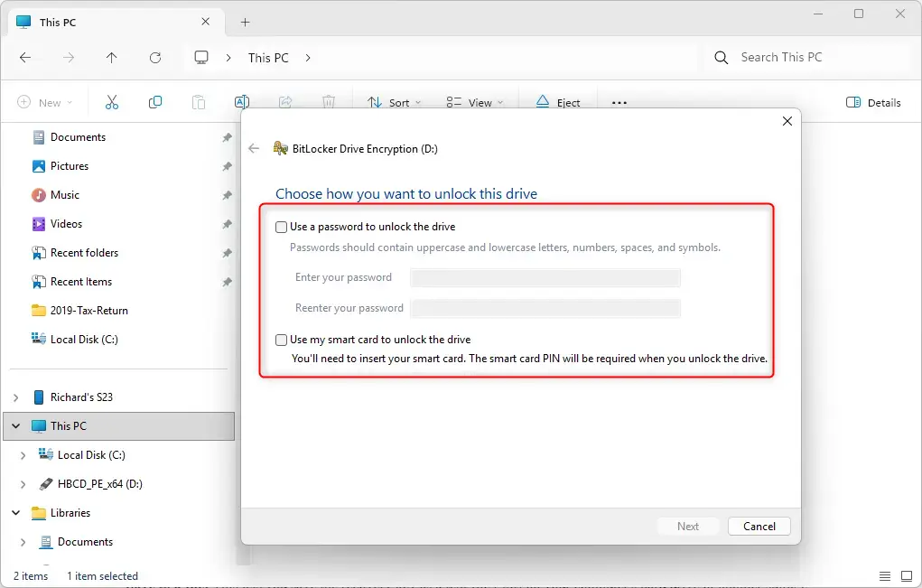Click the pin beside Recent folders
This screenshot has height=588, width=922.
[x=227, y=253]
